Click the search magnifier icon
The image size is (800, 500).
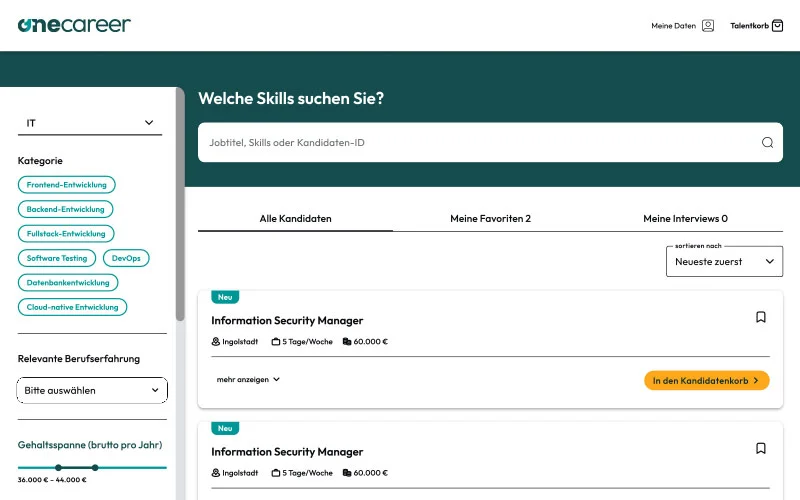[767, 142]
